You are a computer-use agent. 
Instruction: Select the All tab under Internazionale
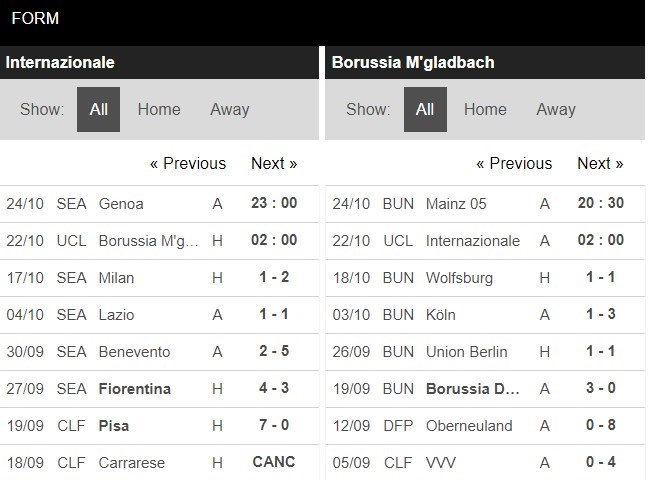pos(98,109)
